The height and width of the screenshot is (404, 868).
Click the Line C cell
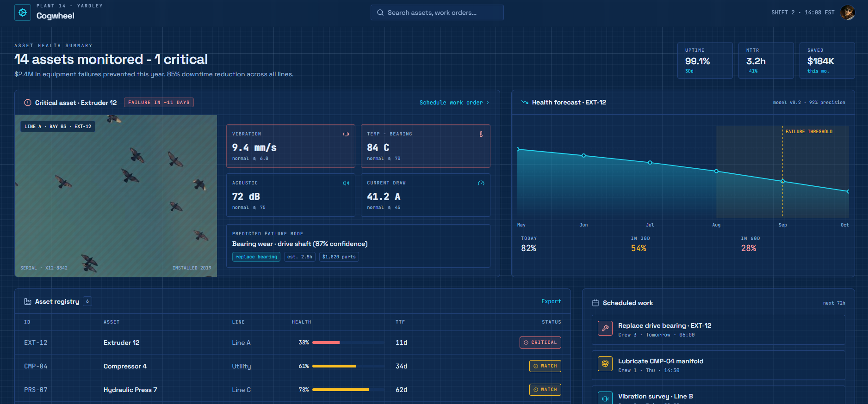[x=242, y=390]
